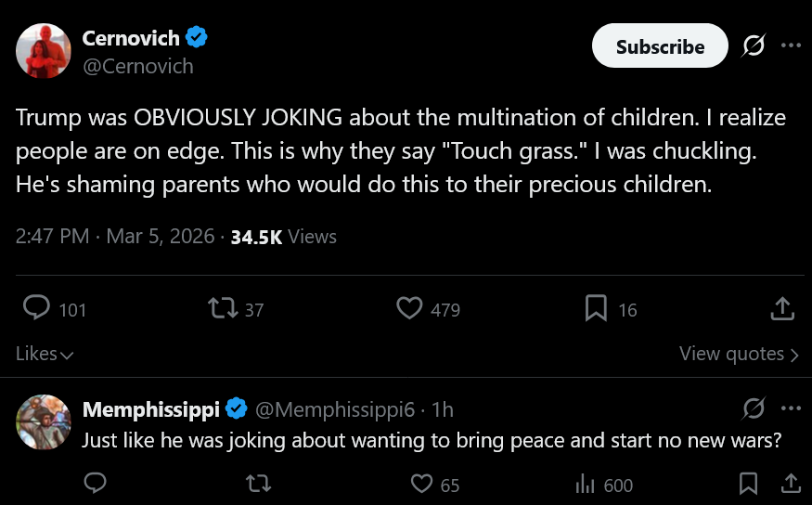This screenshot has height=505, width=812.
Task: Repost Cernovich's tweet with the retweet icon
Action: pos(223,308)
